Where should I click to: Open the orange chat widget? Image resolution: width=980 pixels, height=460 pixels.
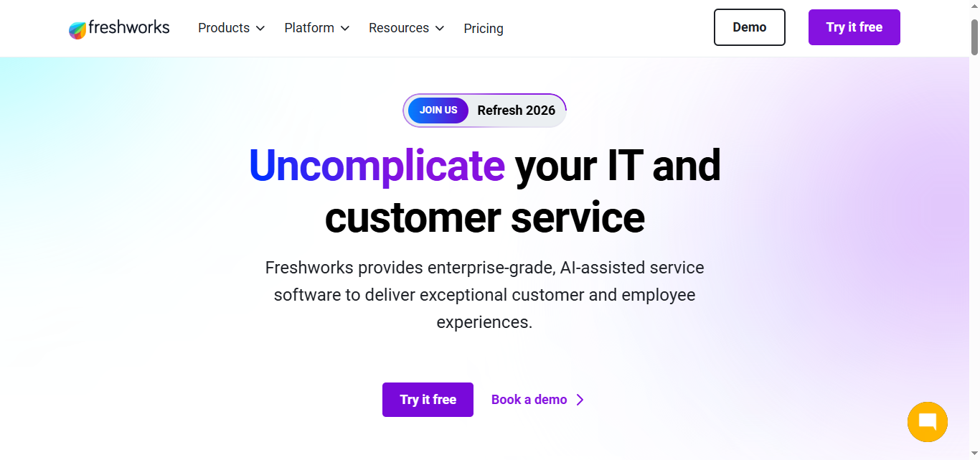coord(927,422)
